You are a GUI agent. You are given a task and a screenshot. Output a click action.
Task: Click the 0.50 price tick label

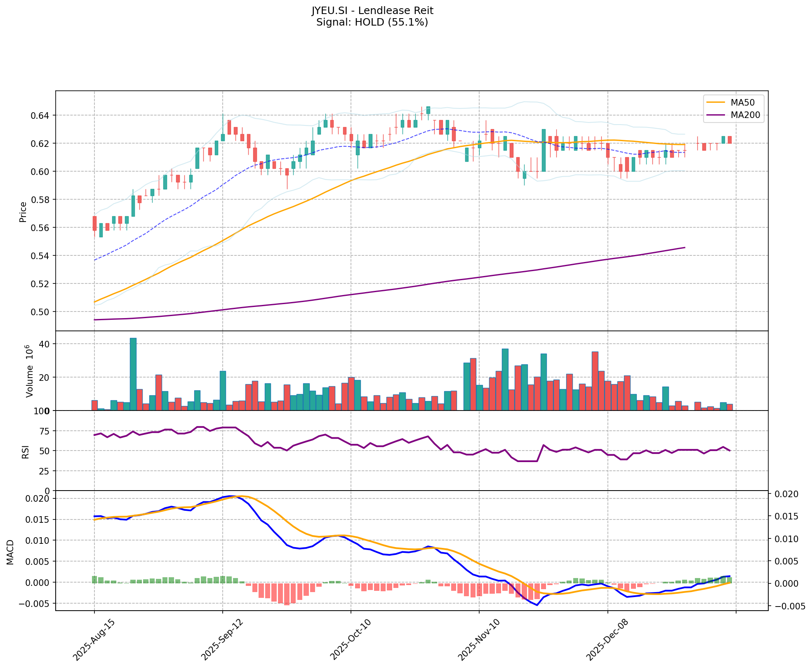(x=40, y=312)
